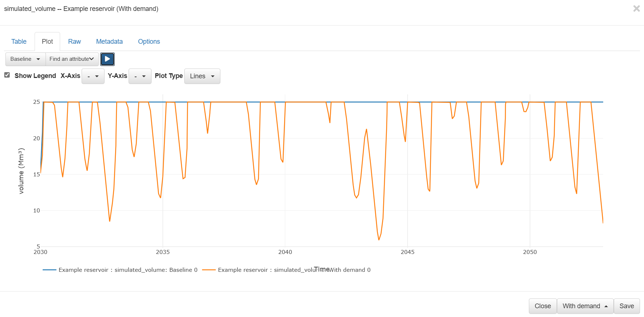
Task: Open the X-Axis dropdown
Action: [93, 76]
